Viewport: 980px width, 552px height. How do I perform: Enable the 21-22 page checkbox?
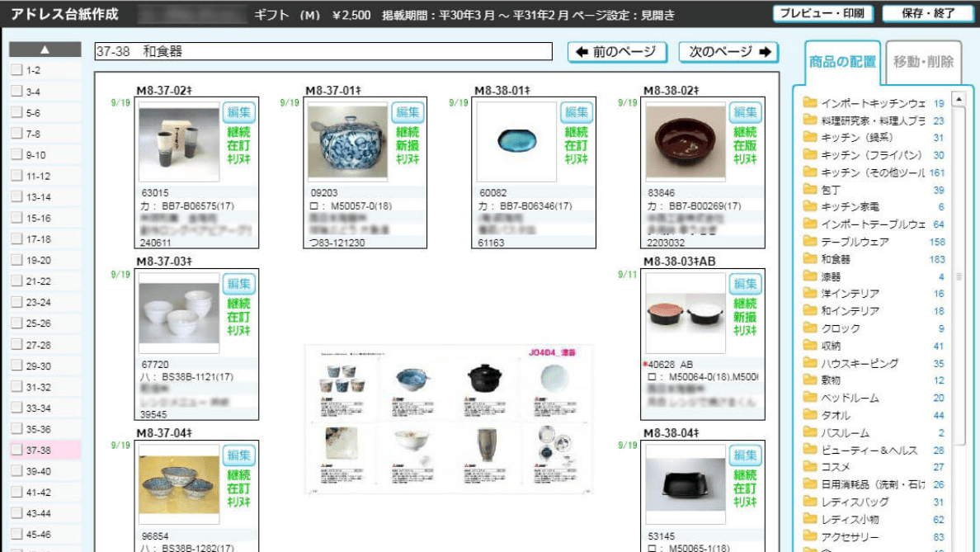[x=16, y=281]
